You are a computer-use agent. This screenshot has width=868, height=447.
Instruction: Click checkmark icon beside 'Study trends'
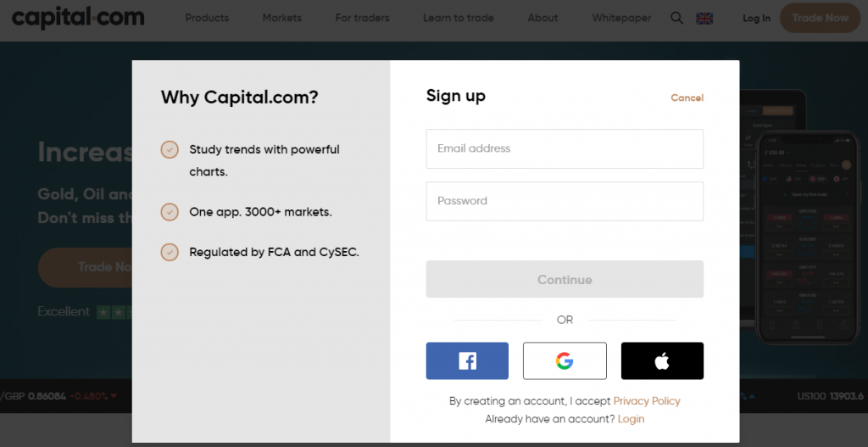point(170,149)
